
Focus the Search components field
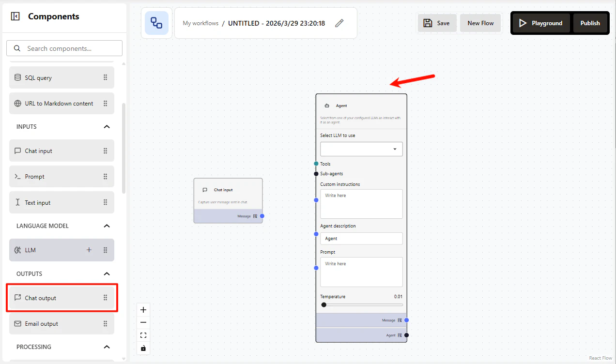(64, 48)
